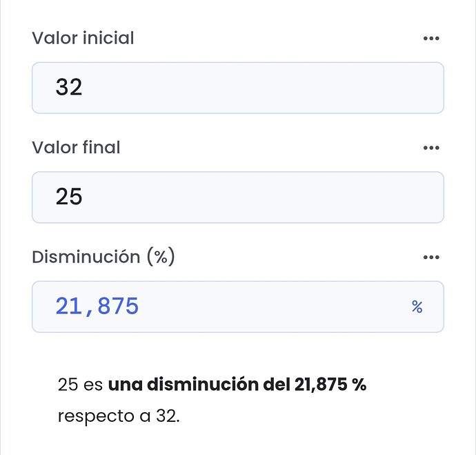Click the "Disminución (%)" label
Image resolution: width=476 pixels, height=455 pixels.
point(103,257)
